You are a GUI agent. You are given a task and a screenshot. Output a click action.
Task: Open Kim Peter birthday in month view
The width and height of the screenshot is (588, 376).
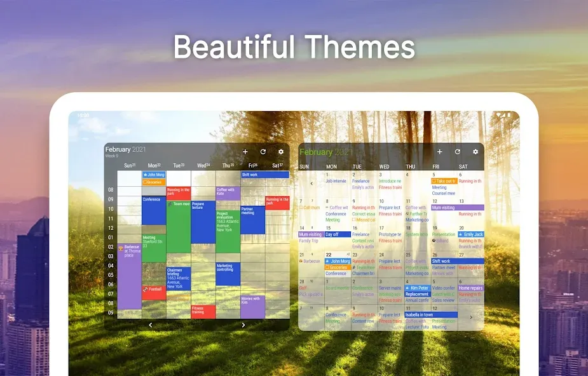(x=416, y=288)
